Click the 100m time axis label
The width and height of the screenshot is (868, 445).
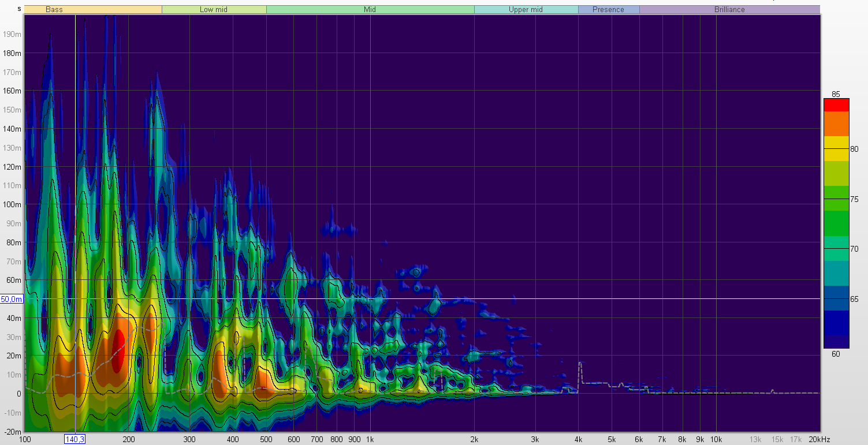(13, 204)
